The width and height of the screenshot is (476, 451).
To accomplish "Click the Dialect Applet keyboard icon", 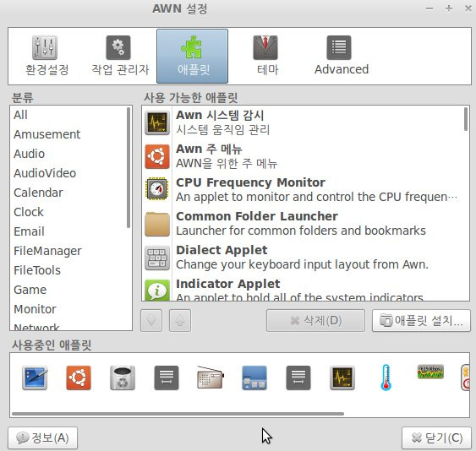I will [157, 258].
